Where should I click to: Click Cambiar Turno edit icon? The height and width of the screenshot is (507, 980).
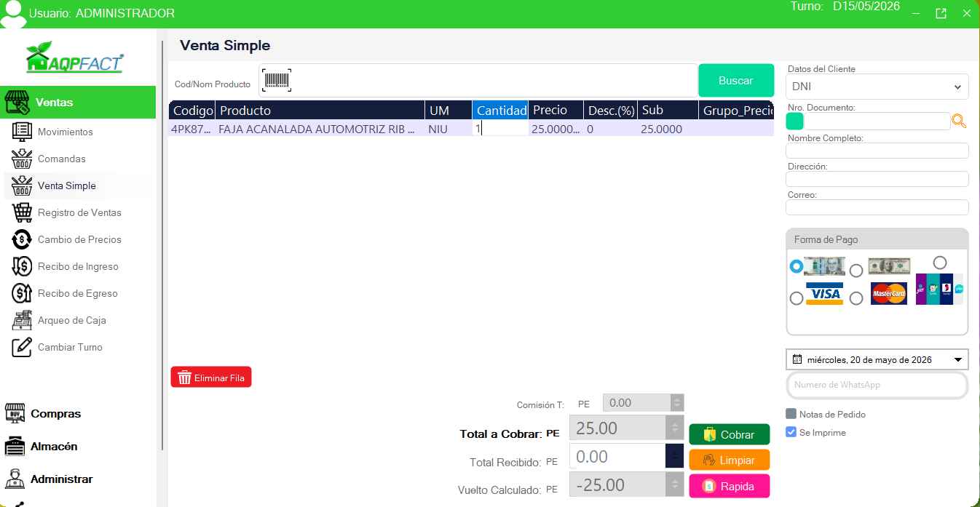(23, 347)
